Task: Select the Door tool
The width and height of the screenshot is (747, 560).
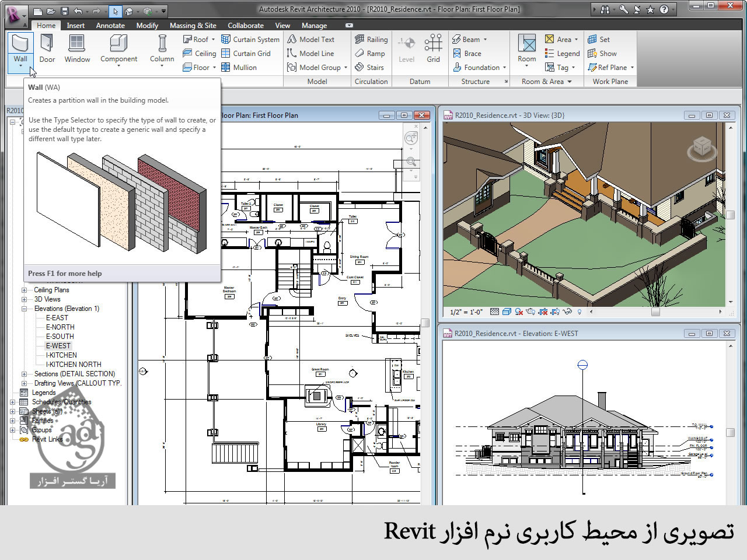Action: point(47,49)
